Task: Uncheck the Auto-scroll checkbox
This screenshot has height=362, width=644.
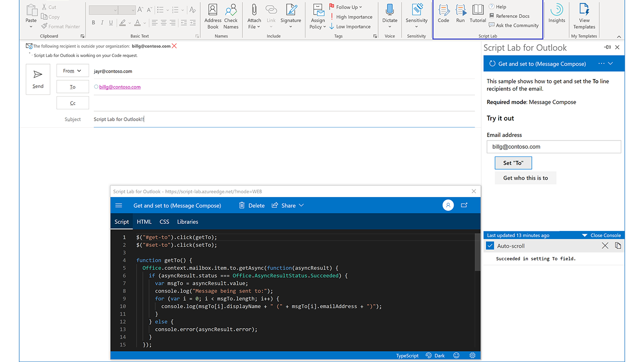Action: [490, 246]
